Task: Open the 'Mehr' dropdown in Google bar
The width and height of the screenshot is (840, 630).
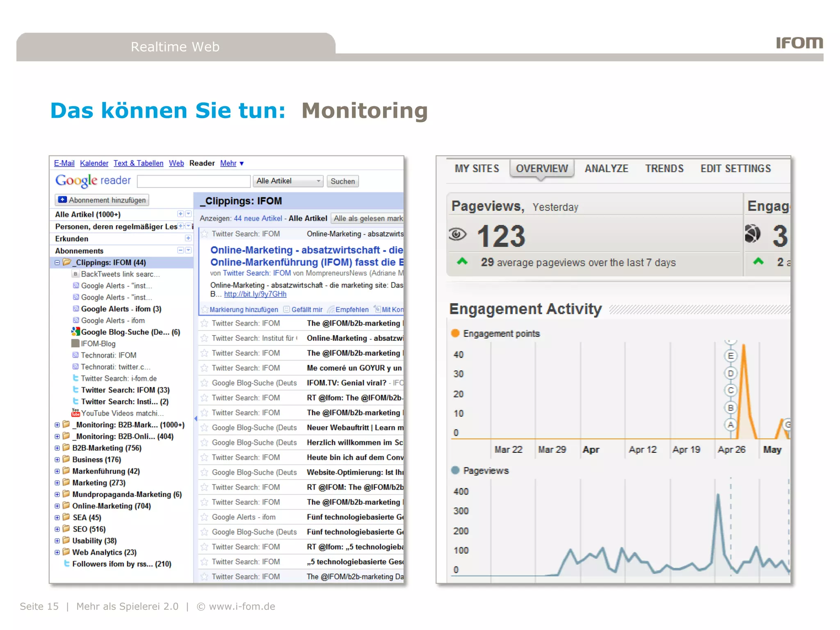Action: coord(232,163)
